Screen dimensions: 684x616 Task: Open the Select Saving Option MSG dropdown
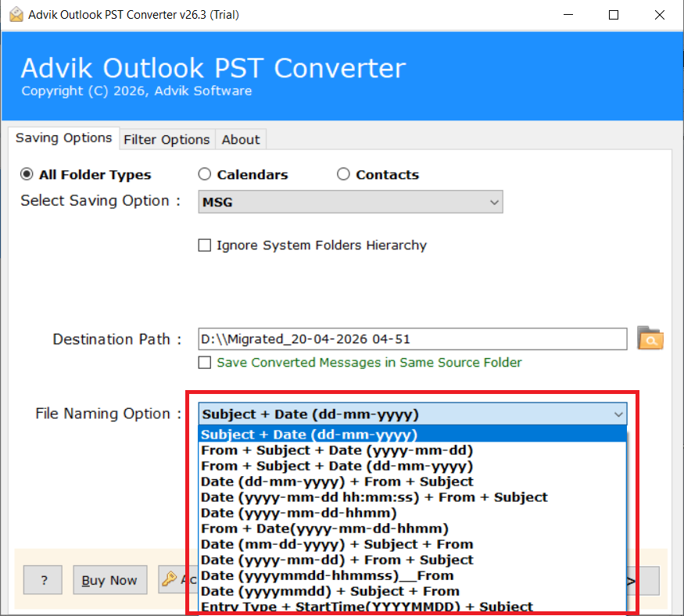[x=350, y=202]
